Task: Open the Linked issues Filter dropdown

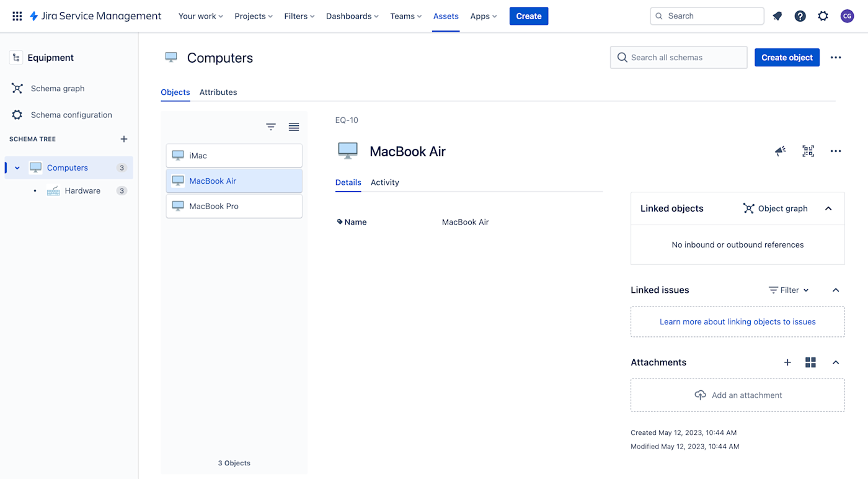Action: (x=789, y=290)
